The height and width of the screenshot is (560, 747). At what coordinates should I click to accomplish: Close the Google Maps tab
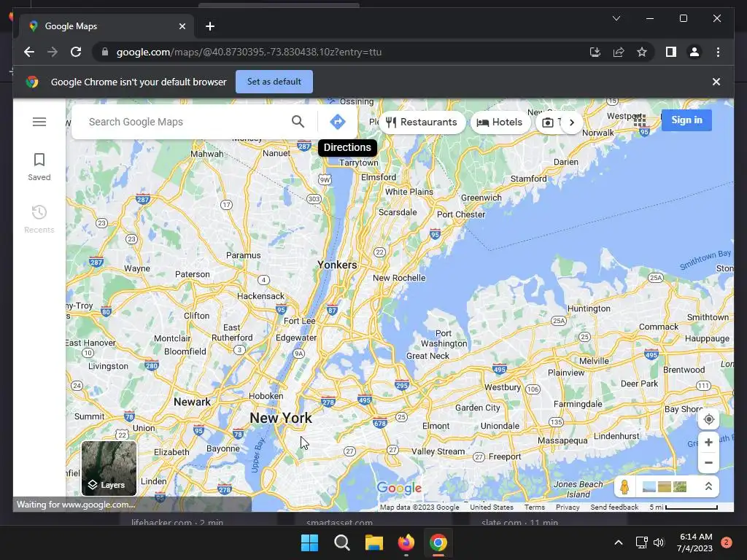pos(182,26)
